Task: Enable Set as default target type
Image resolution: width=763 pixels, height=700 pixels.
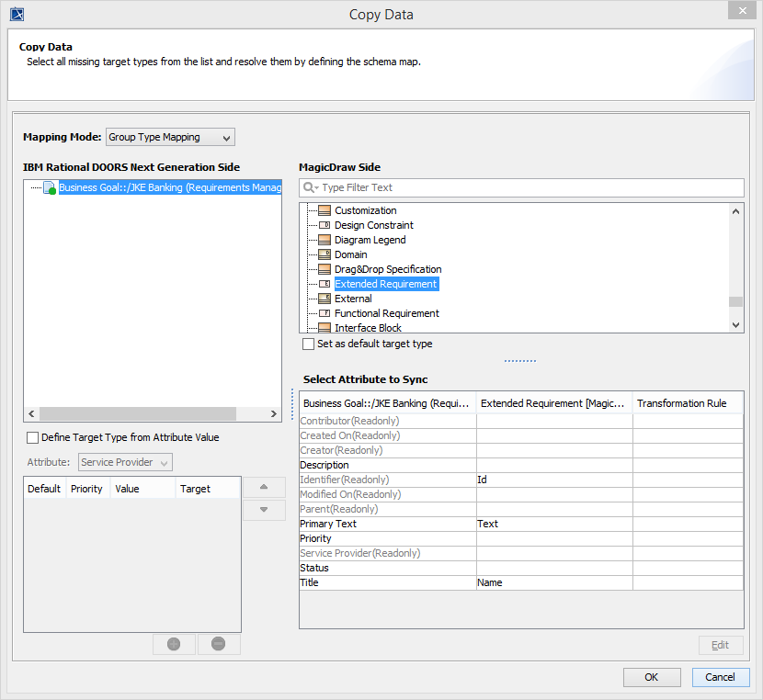Action: tap(309, 344)
